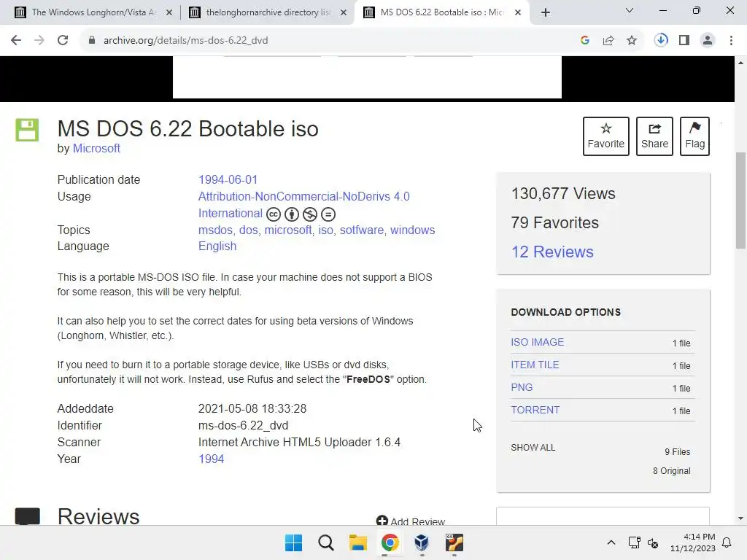Download the PNG file
The width and height of the screenshot is (747, 560).
pyautogui.click(x=522, y=388)
